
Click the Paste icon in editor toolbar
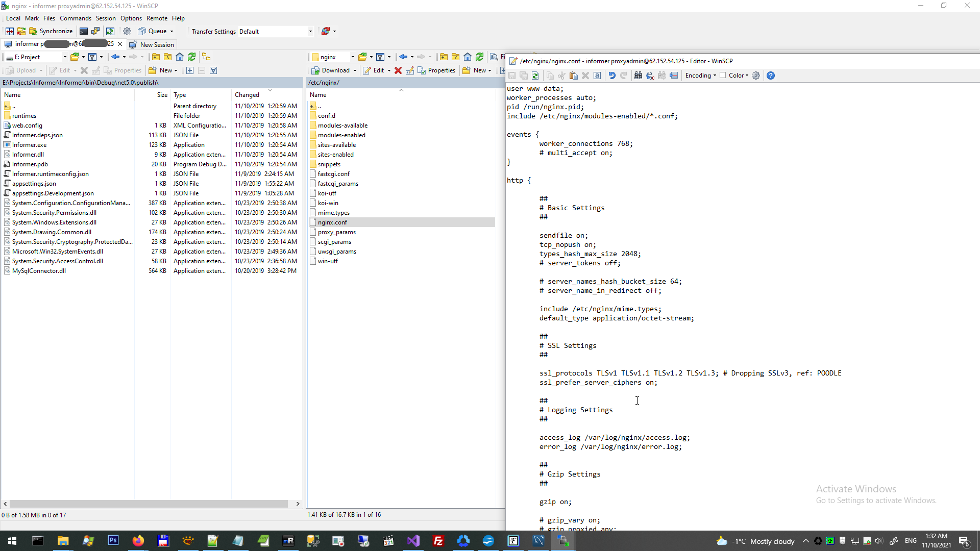(574, 76)
